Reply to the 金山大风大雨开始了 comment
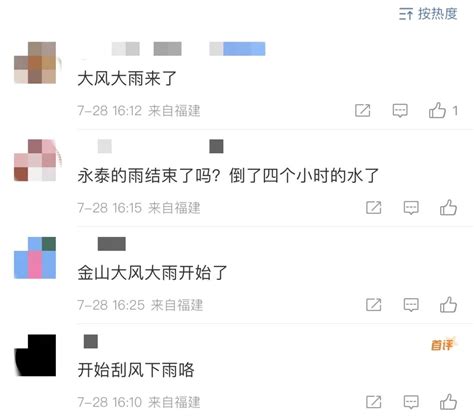 click(411, 305)
